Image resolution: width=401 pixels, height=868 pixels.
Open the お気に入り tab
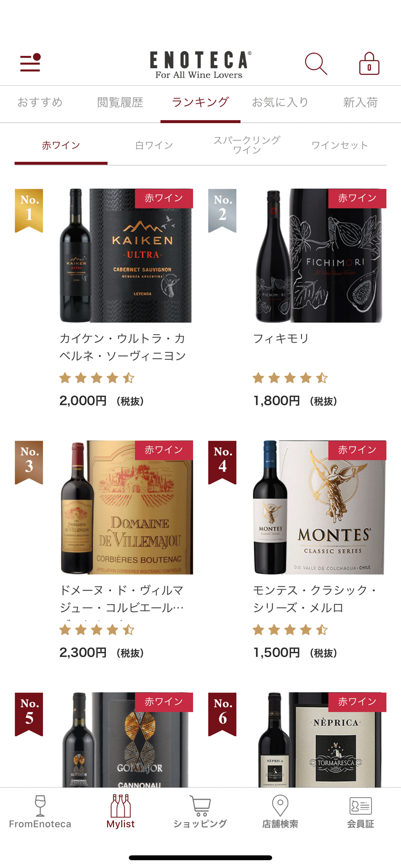click(280, 102)
